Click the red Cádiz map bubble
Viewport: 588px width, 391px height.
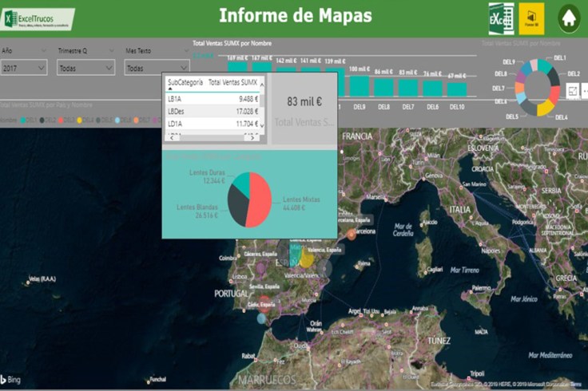coord(264,305)
